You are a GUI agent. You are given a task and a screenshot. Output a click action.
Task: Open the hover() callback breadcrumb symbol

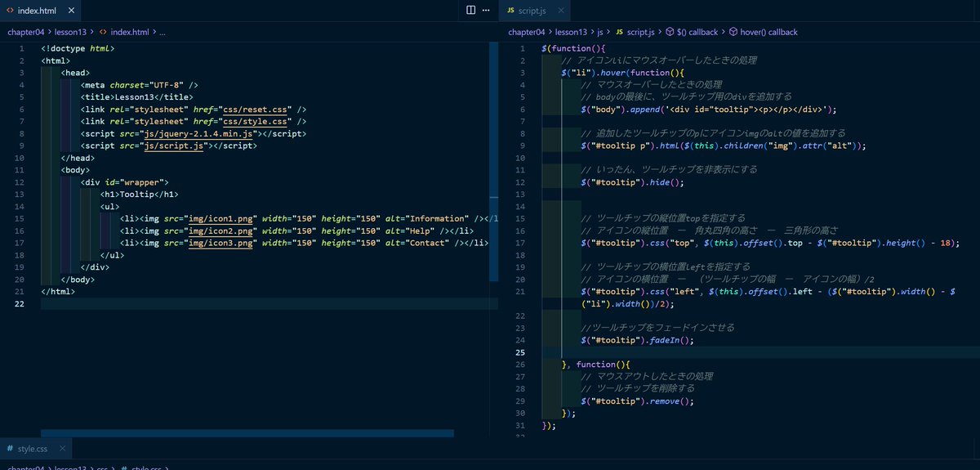[768, 32]
